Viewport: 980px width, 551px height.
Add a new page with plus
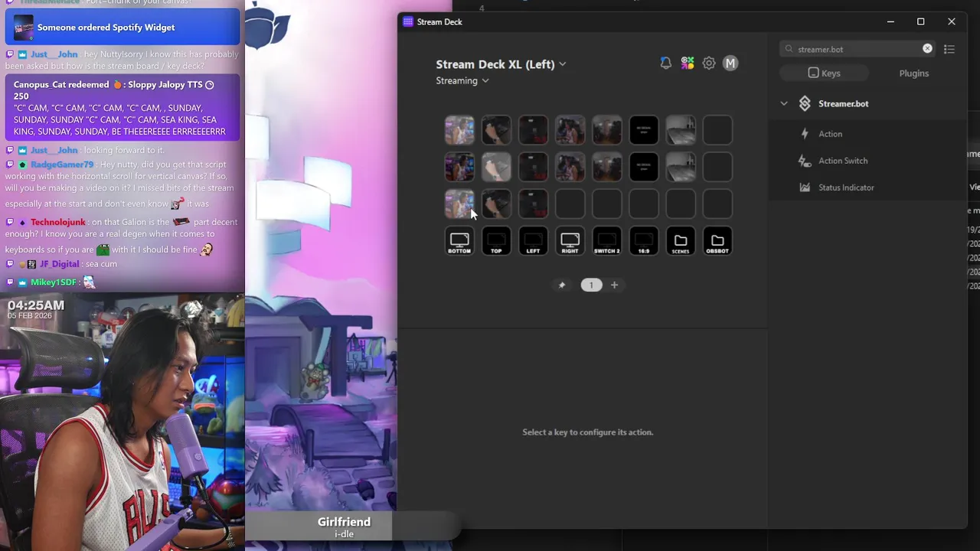coord(614,285)
